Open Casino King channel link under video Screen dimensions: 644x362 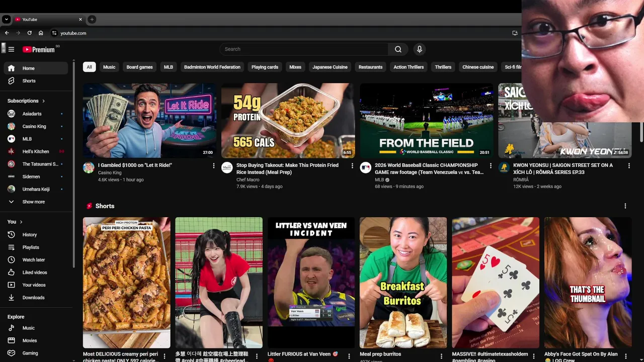[x=110, y=172]
